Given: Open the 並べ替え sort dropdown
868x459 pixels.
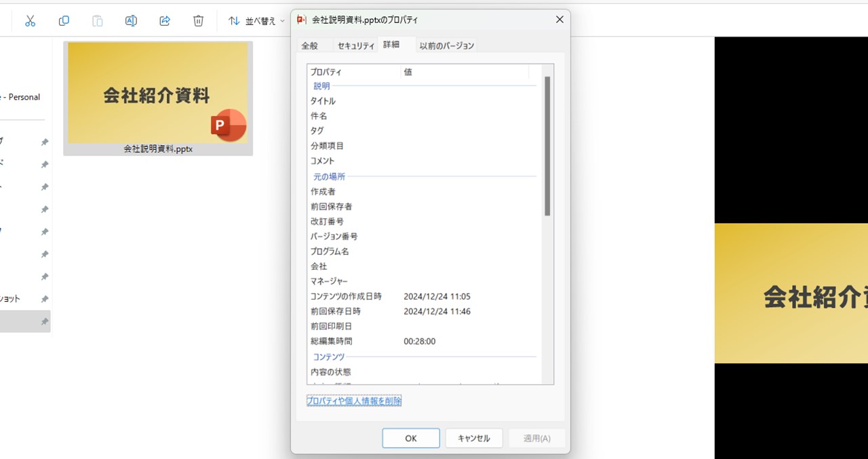Looking at the screenshot, I should (x=256, y=21).
